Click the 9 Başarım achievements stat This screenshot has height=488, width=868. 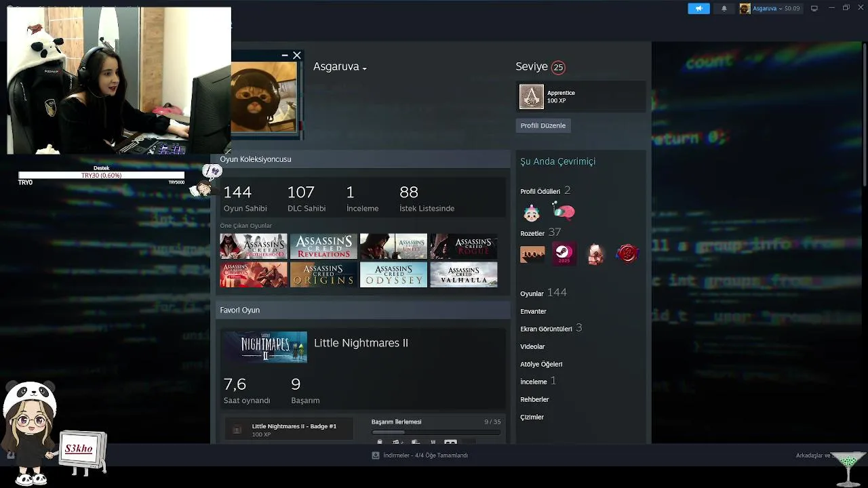(x=305, y=391)
